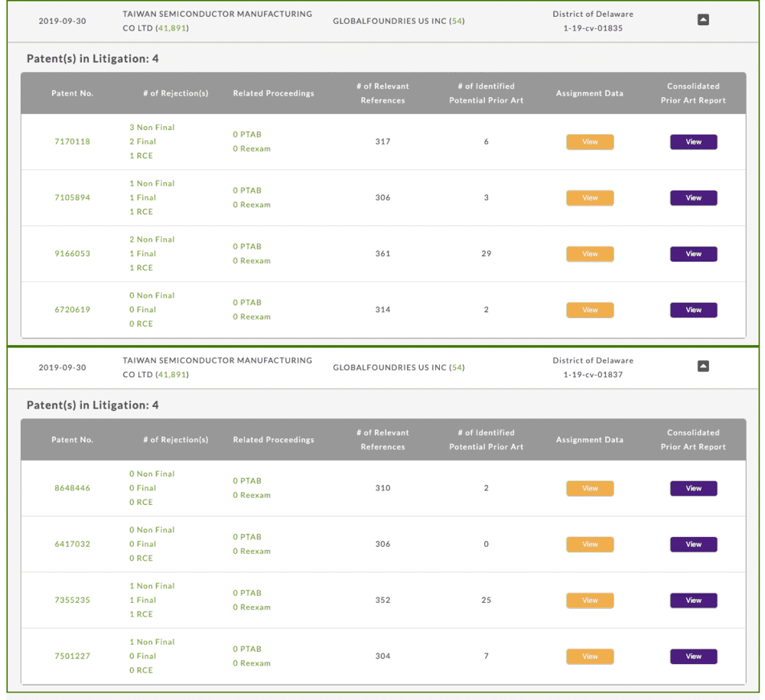Image resolution: width=765 pixels, height=700 pixels.
Task: Click relevant references value 317
Action: [x=382, y=142]
